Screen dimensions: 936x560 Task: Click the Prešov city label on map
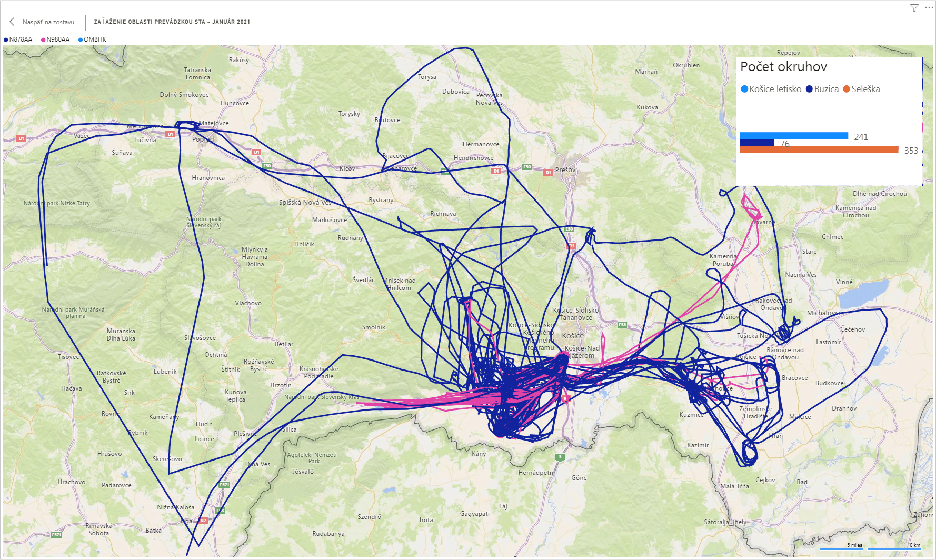565,170
